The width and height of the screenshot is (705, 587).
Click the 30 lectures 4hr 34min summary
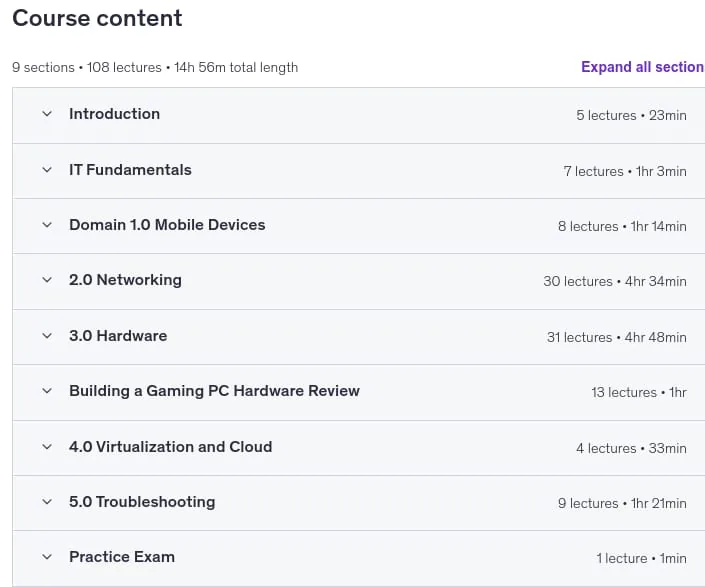[x=615, y=281]
